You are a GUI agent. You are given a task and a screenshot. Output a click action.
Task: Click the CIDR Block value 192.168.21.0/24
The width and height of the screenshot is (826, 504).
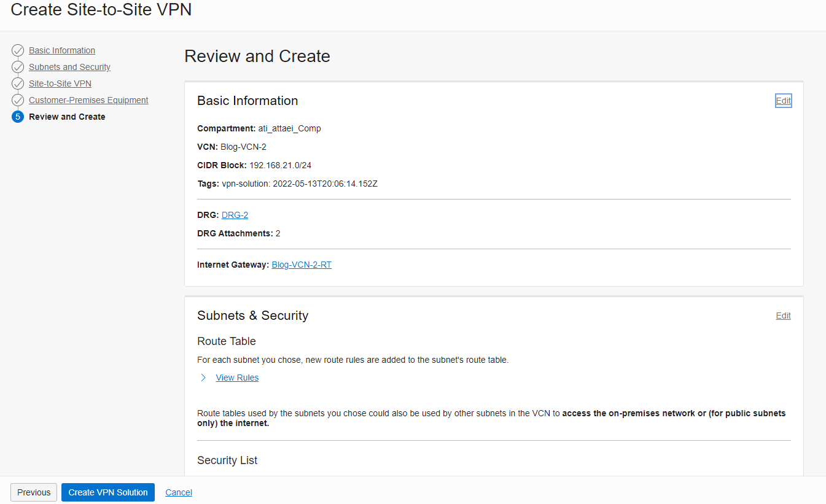pos(280,165)
